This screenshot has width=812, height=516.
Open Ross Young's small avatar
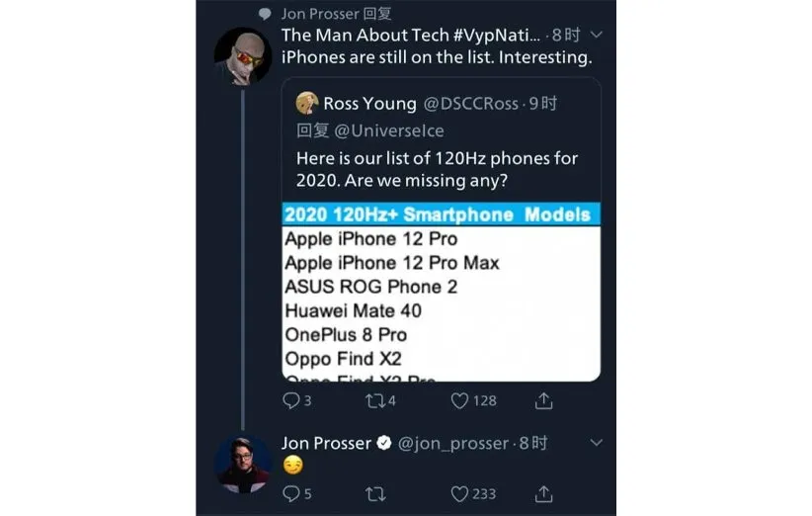pos(307,104)
